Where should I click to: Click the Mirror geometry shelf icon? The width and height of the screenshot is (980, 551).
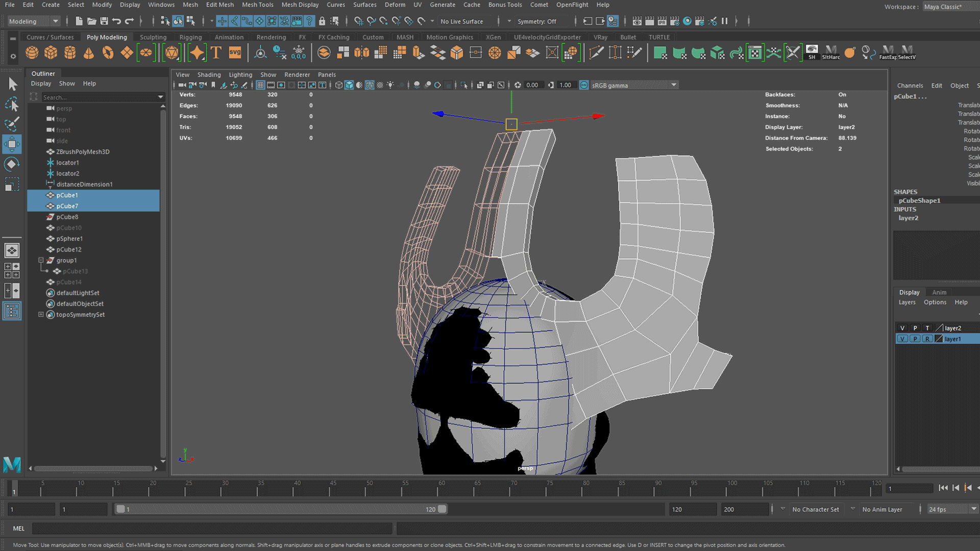click(361, 53)
